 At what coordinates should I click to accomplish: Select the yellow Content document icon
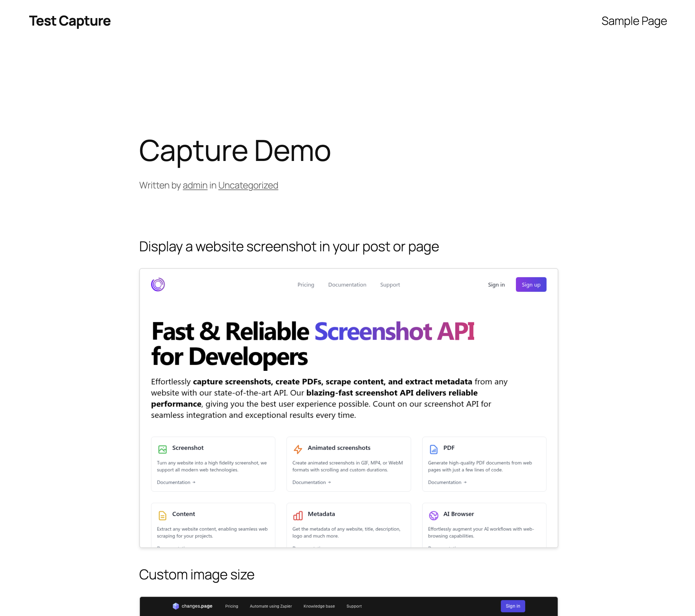click(x=162, y=515)
